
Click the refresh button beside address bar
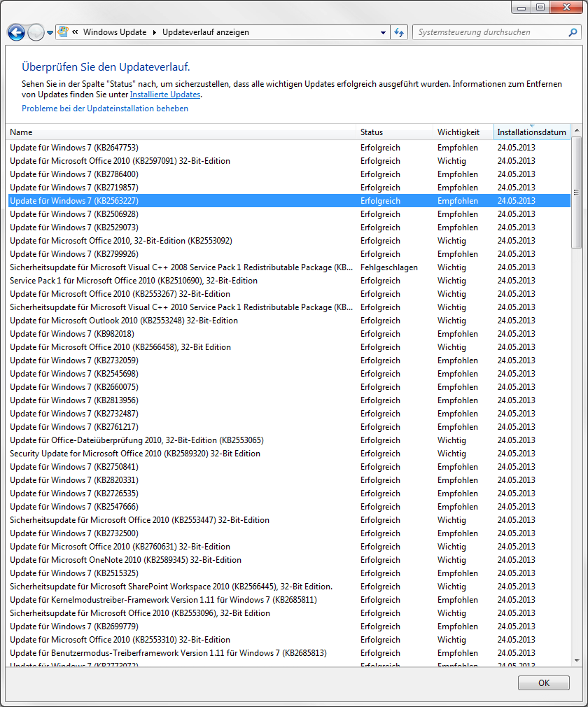(x=399, y=32)
